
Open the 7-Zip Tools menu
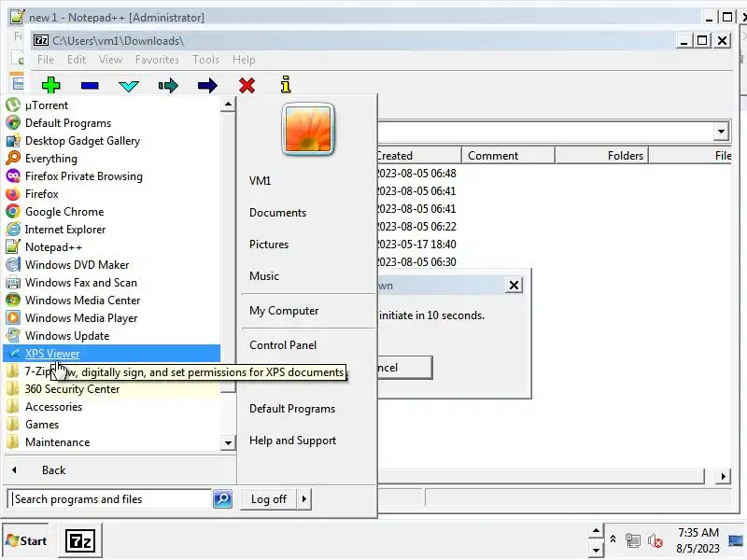pos(205,60)
